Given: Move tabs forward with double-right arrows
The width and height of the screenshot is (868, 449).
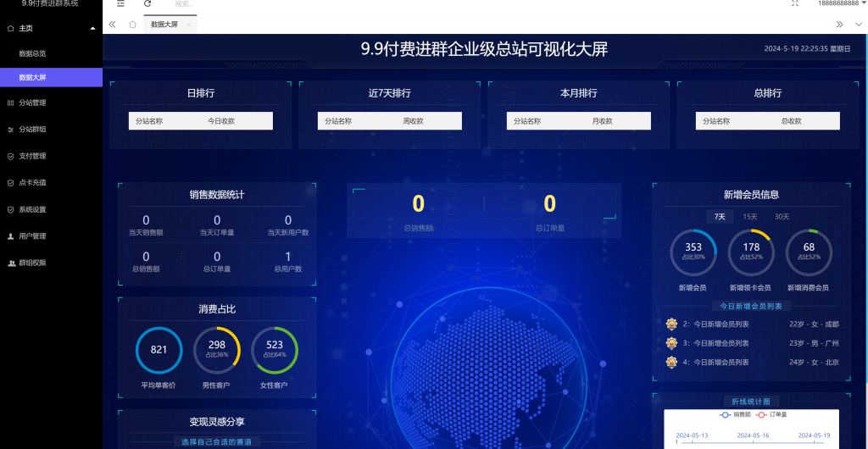Looking at the screenshot, I should [x=840, y=25].
